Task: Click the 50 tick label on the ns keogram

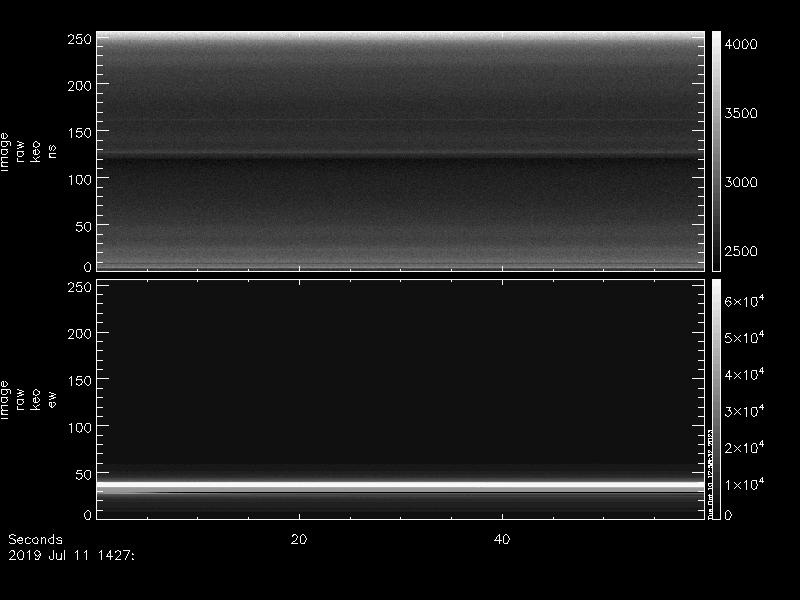Action: (83, 227)
